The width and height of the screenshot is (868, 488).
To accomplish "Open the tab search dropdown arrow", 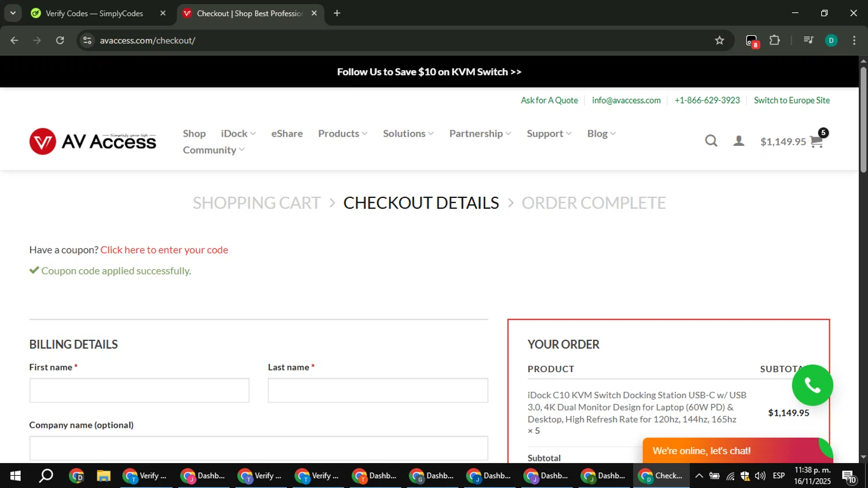I will tap(13, 13).
